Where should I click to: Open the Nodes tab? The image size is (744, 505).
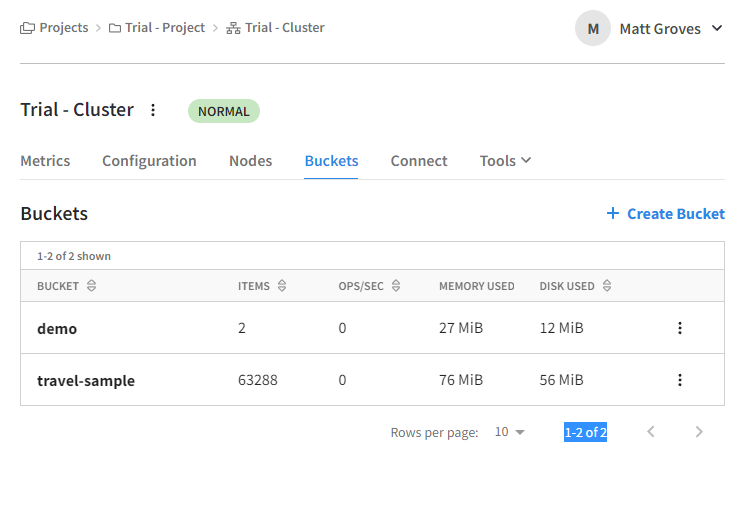click(x=251, y=161)
